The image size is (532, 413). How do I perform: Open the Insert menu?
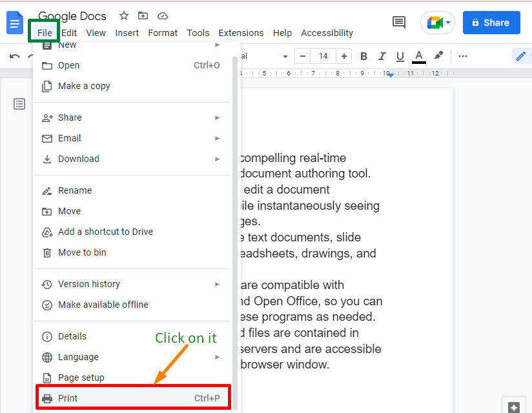(127, 33)
